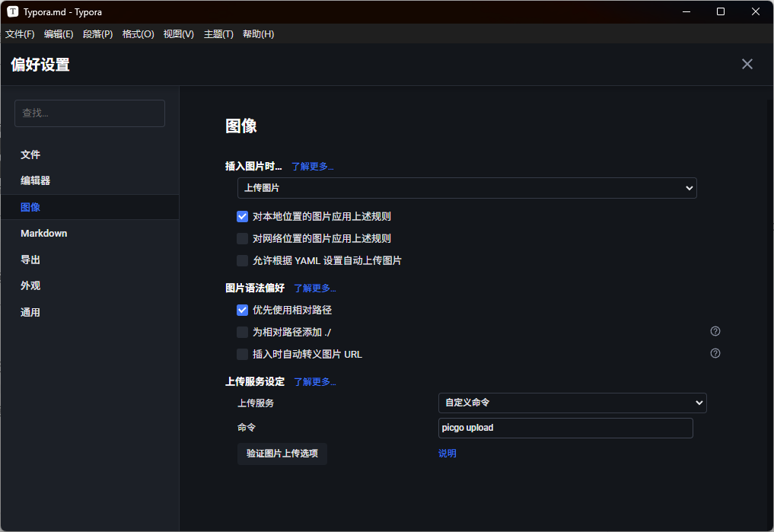The image size is (774, 532).
Task: Open the 上传图片 insert-action dropdown
Action: click(467, 187)
